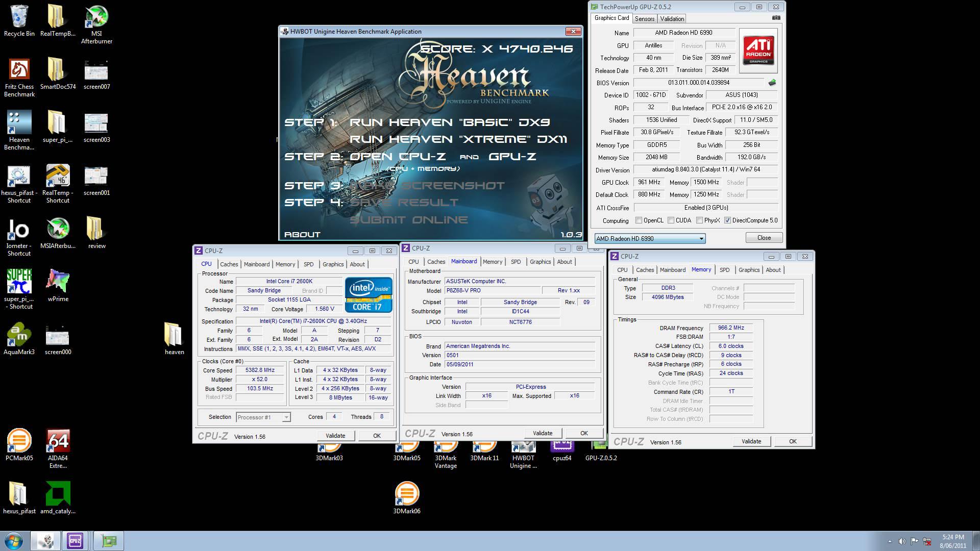
Task: Click the Windows Start button
Action: click(x=13, y=541)
